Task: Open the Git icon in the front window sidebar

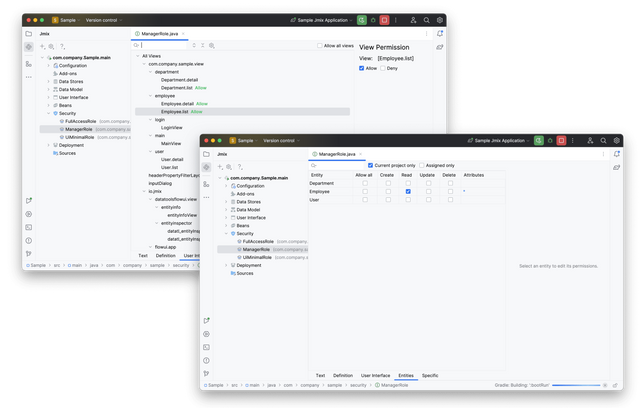Action: coord(206,373)
